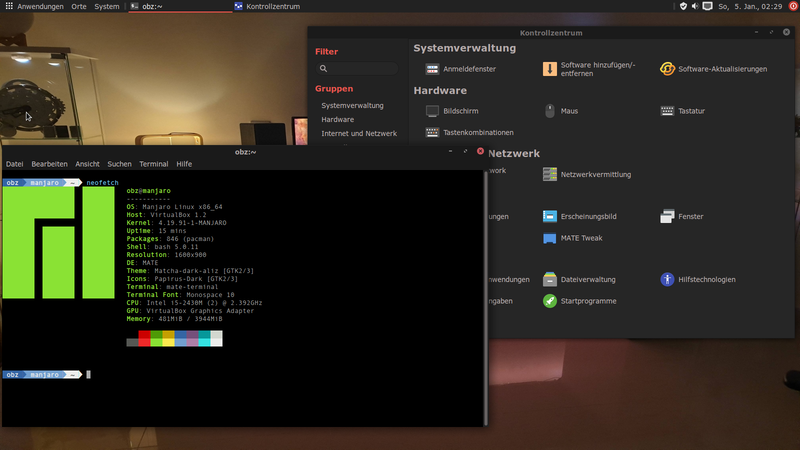Viewport: 800px width, 450px height.
Task: Open terminal Datei menu
Action: point(14,164)
